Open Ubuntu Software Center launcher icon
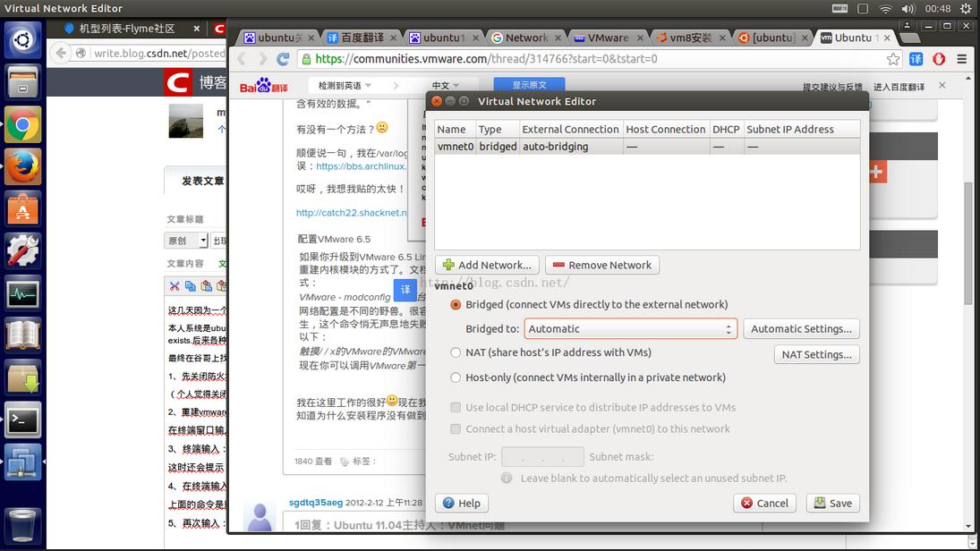 (23, 208)
